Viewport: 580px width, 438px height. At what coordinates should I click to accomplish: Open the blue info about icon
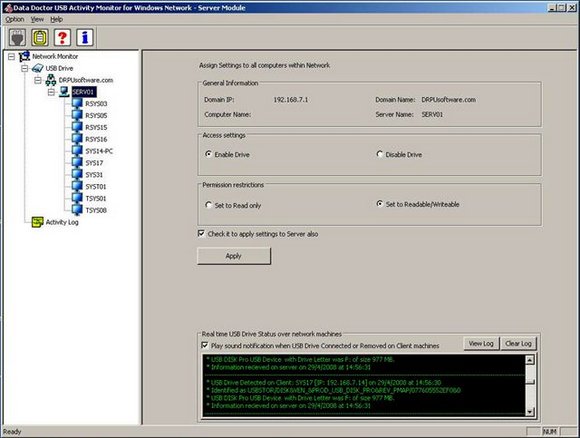tap(85, 37)
